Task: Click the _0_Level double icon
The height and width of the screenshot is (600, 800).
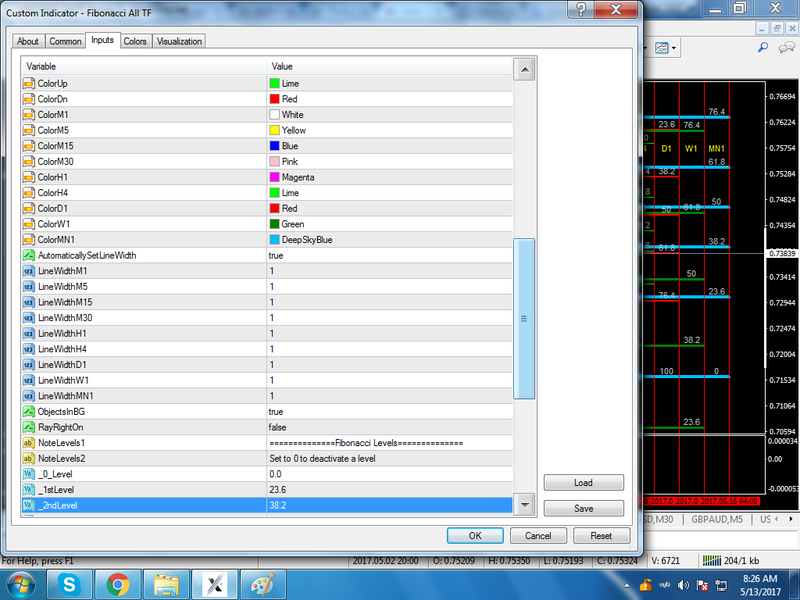Action: coord(29,474)
